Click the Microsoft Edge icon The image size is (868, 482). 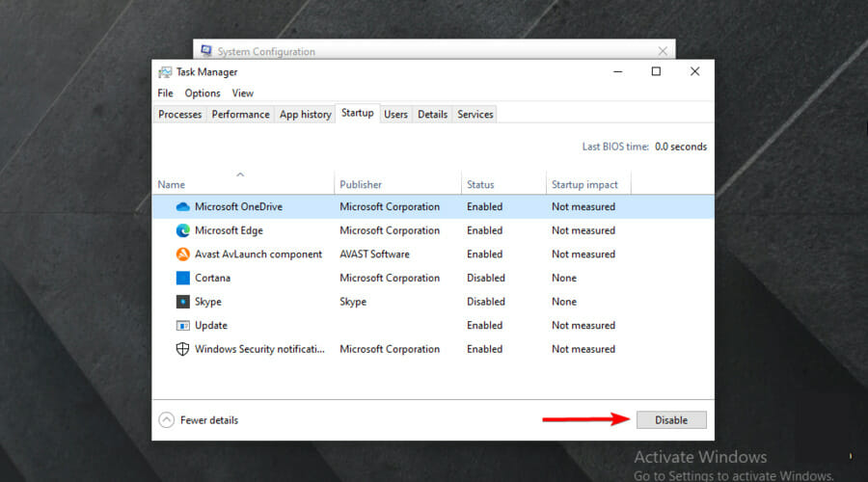tap(182, 230)
